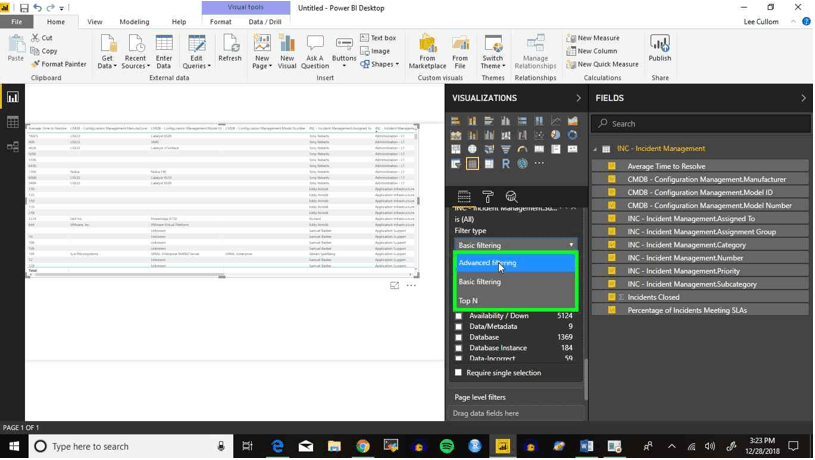Open Spotify from the taskbar
The width and height of the screenshot is (815, 460).
pos(446,446)
